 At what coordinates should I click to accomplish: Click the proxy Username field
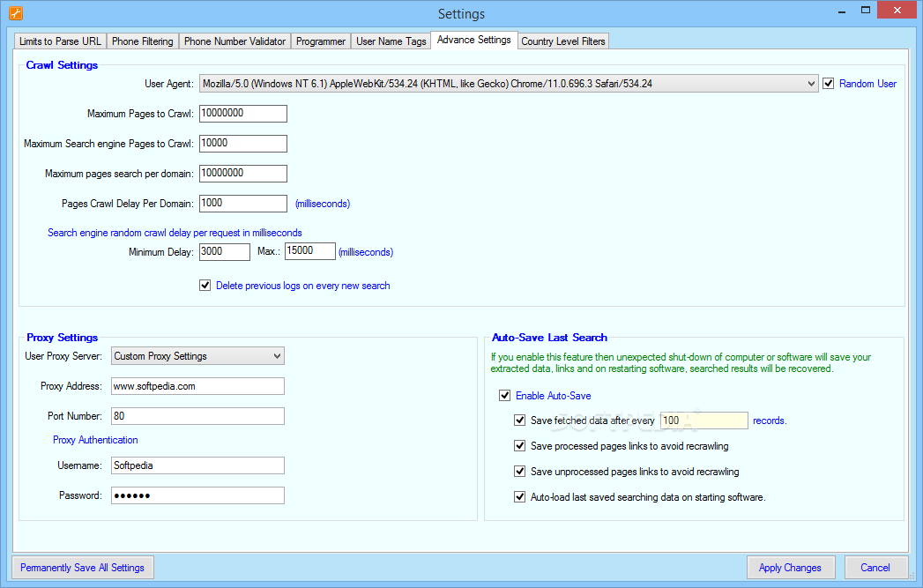point(197,465)
